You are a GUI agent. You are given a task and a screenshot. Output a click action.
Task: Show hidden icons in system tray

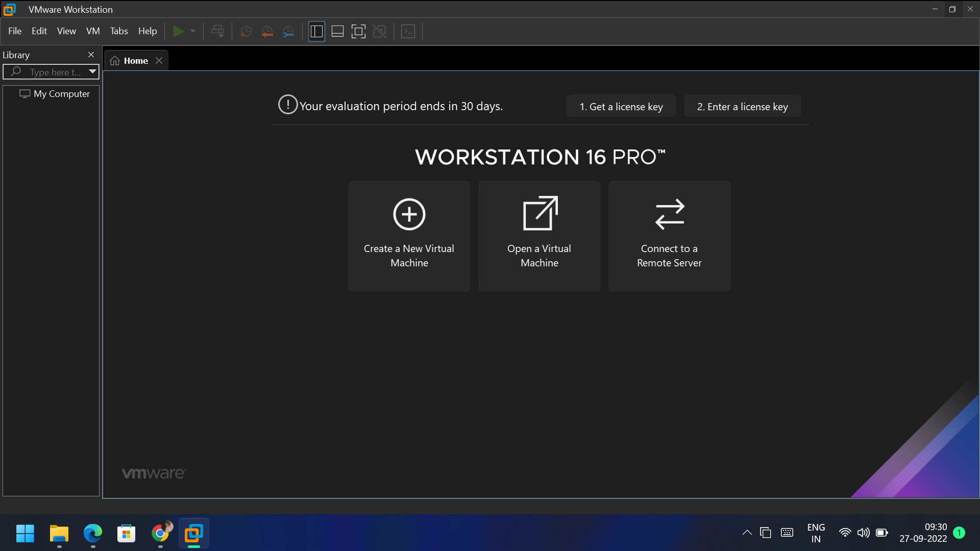(747, 533)
